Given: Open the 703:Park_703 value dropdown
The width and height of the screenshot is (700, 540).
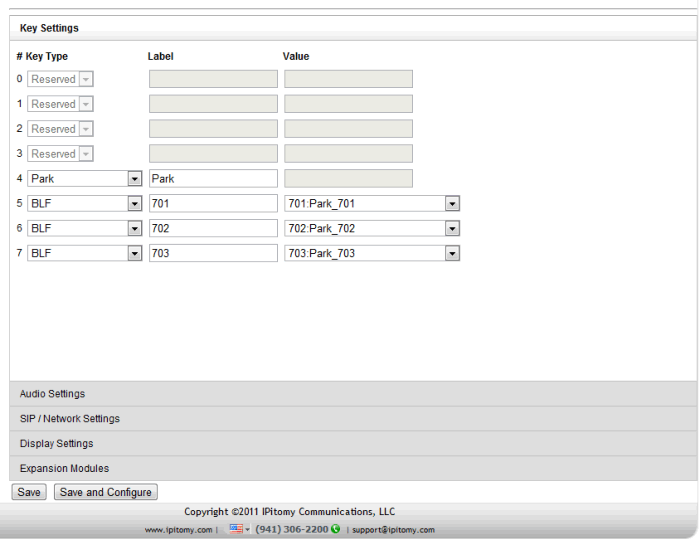Looking at the screenshot, I should click(372, 253).
